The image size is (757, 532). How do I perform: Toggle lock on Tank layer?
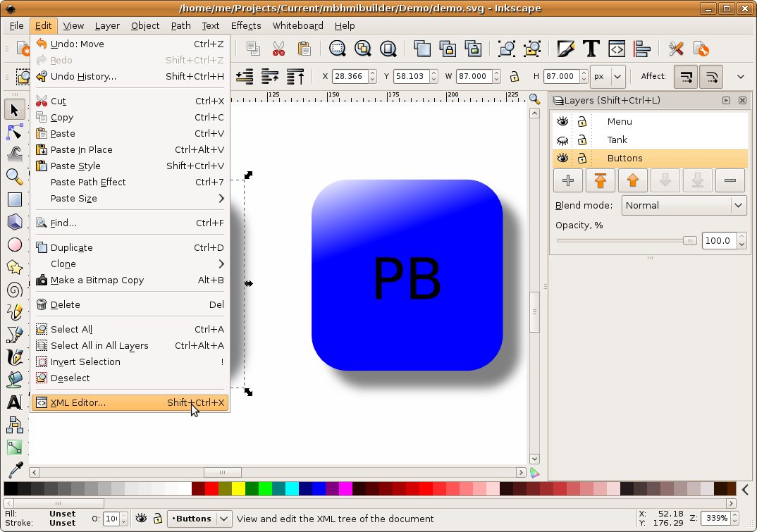point(582,140)
